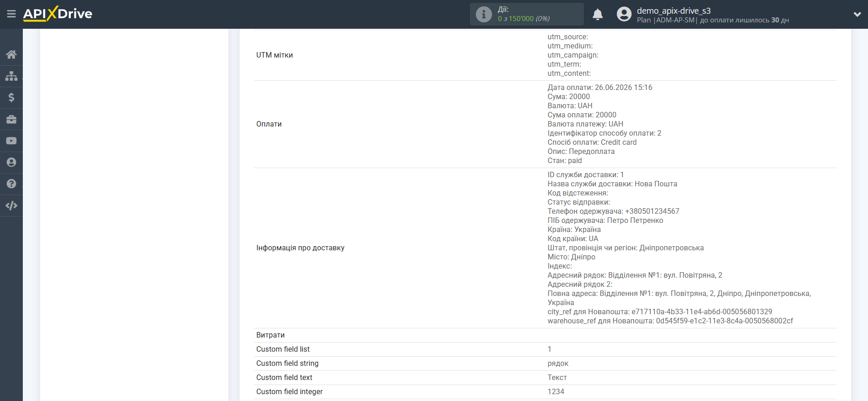Open the briefcase services icon
This screenshot has height=401, width=868.
(x=11, y=119)
